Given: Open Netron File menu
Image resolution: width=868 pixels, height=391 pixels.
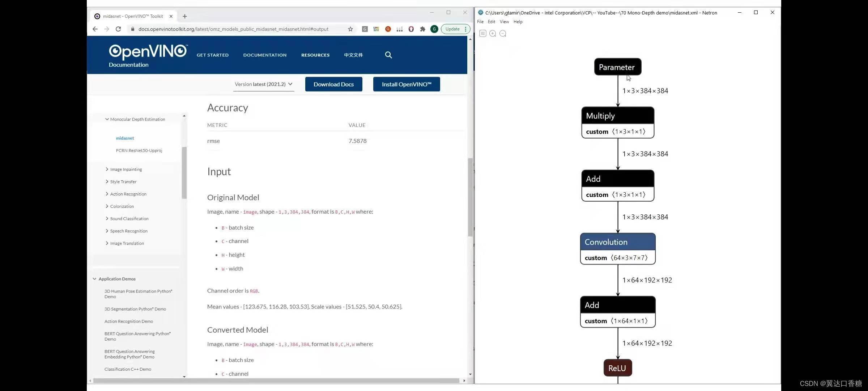Looking at the screenshot, I should pos(480,22).
